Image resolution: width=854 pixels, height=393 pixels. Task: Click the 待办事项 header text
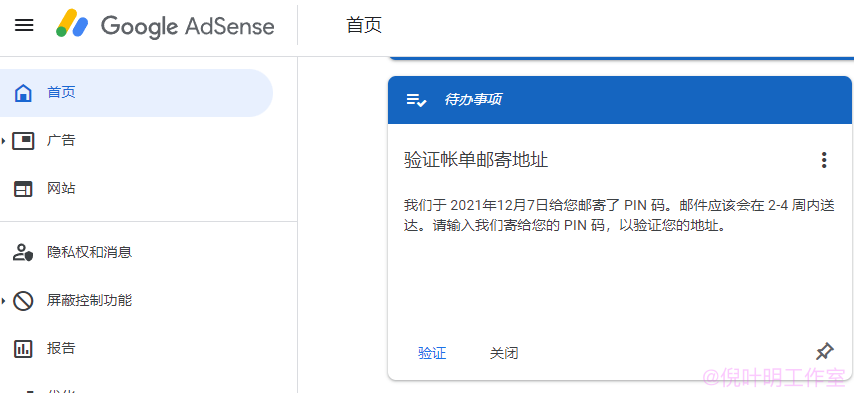click(473, 100)
